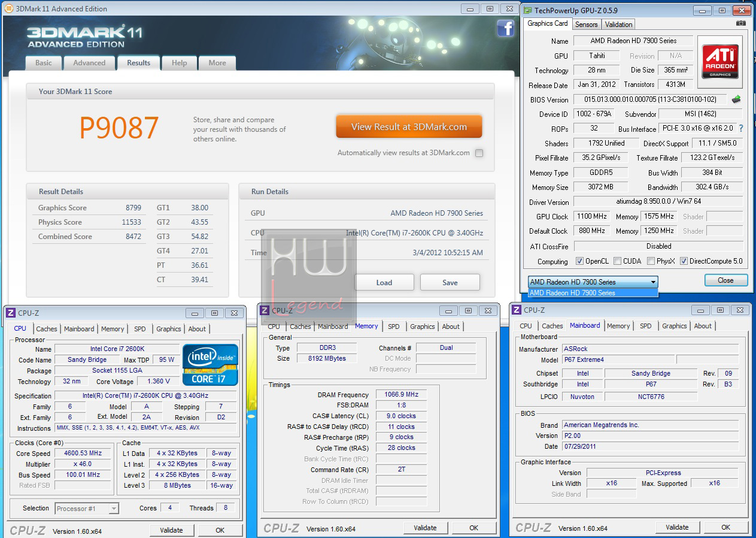Click Validate in the CPU-Z CPU window
The height and width of the screenshot is (538, 756).
point(172,530)
